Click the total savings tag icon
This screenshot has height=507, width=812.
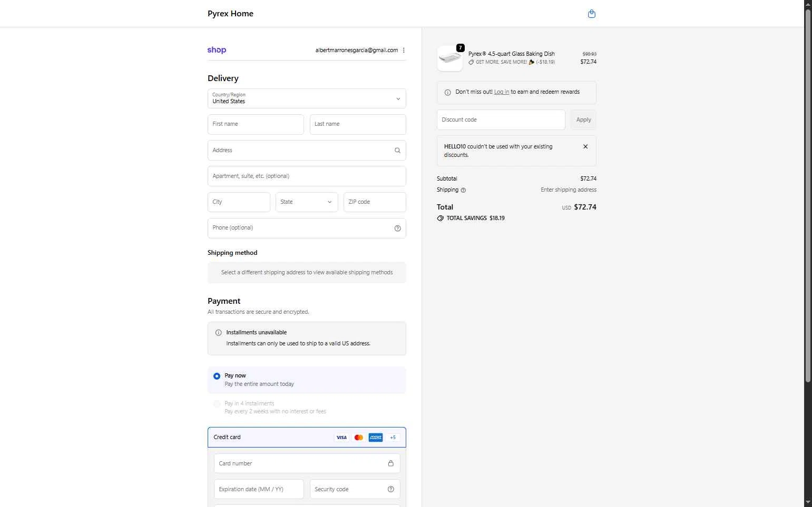coord(440,218)
